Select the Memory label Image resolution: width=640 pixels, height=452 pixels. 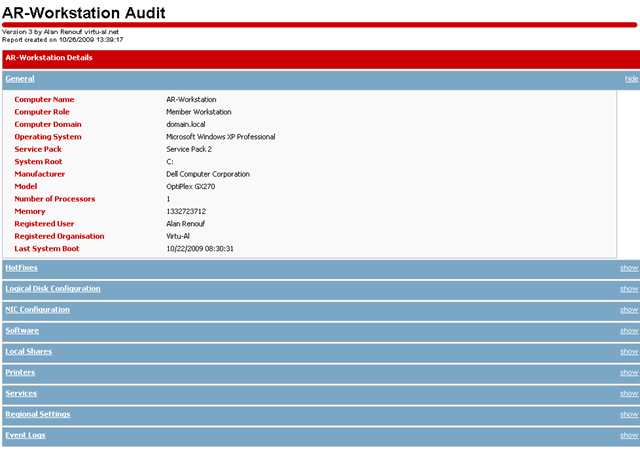coord(30,212)
